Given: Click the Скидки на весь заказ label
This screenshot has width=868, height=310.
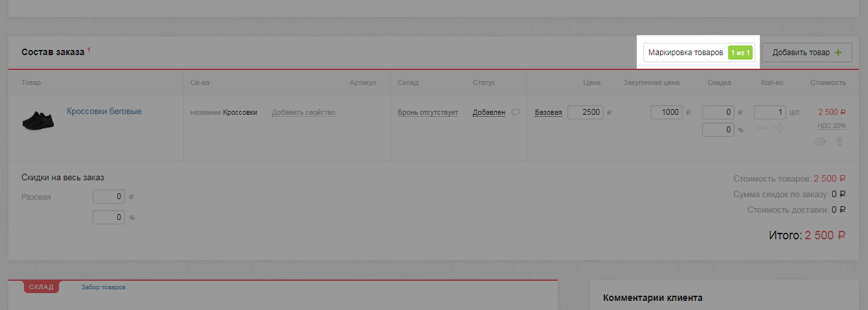Looking at the screenshot, I should [63, 178].
